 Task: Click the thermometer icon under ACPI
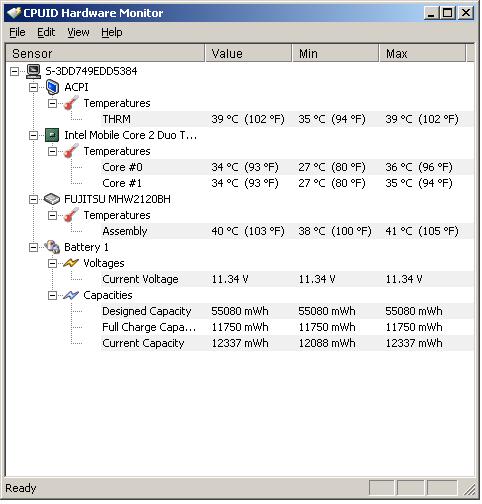pos(71,103)
